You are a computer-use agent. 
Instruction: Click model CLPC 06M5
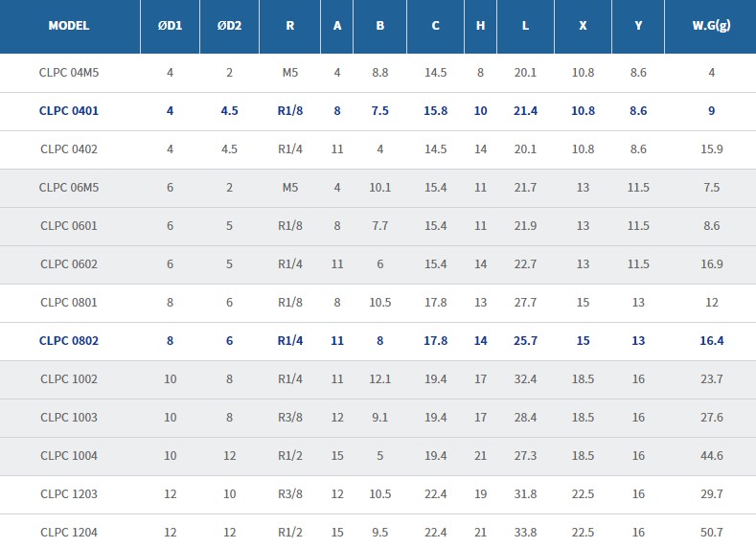69,188
